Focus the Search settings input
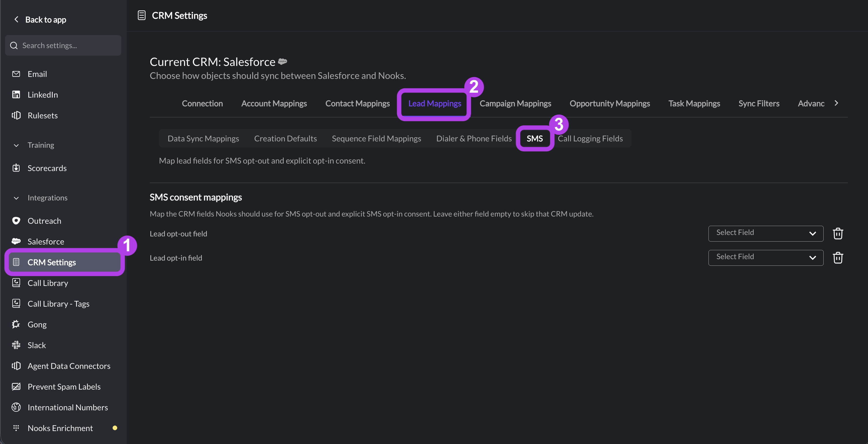Viewport: 868px width, 444px height. pos(63,45)
